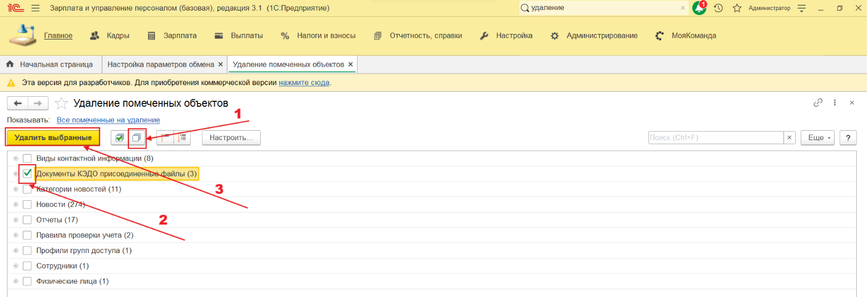Click the uncheck all items icon

[137, 137]
